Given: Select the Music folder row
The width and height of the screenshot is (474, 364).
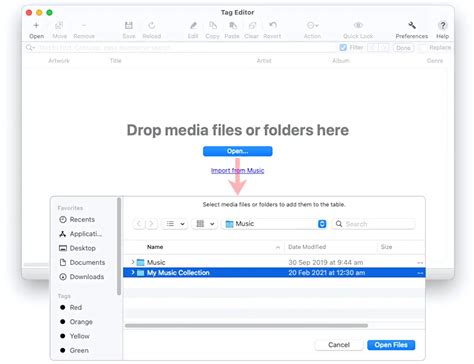Looking at the screenshot, I should pos(274,262).
